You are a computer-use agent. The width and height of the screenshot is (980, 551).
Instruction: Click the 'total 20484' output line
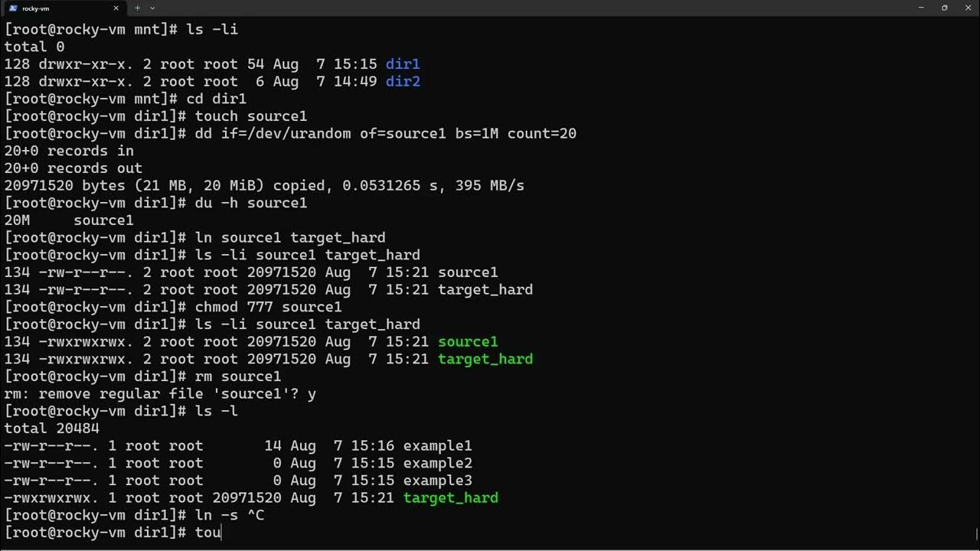pyautogui.click(x=52, y=429)
